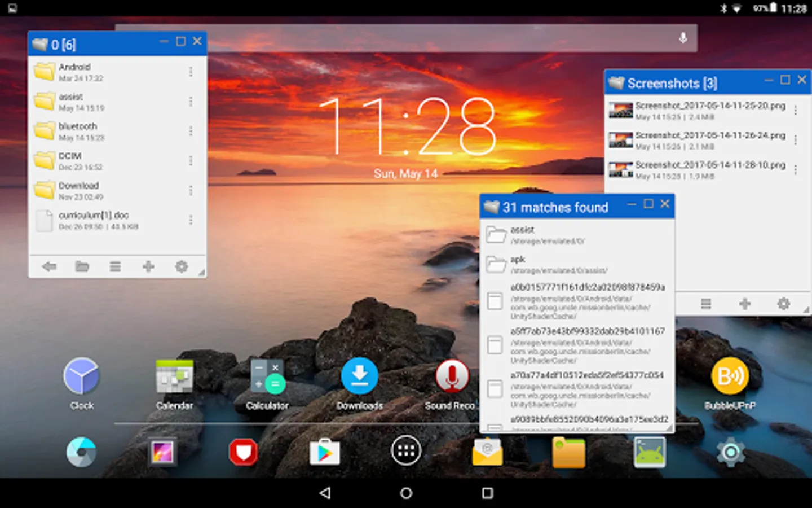Open the overflow menu for the bluetooth folder
Image resolution: width=812 pixels, height=508 pixels.
191,131
